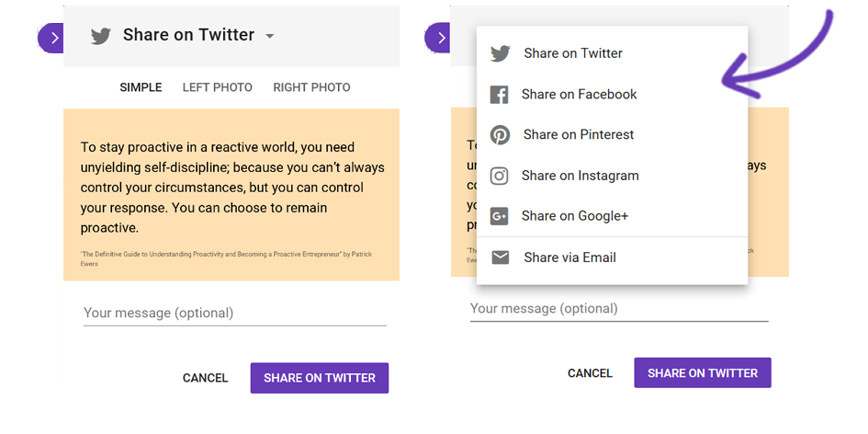
Task: Choose Share on Facebook menu entry
Action: 613,94
